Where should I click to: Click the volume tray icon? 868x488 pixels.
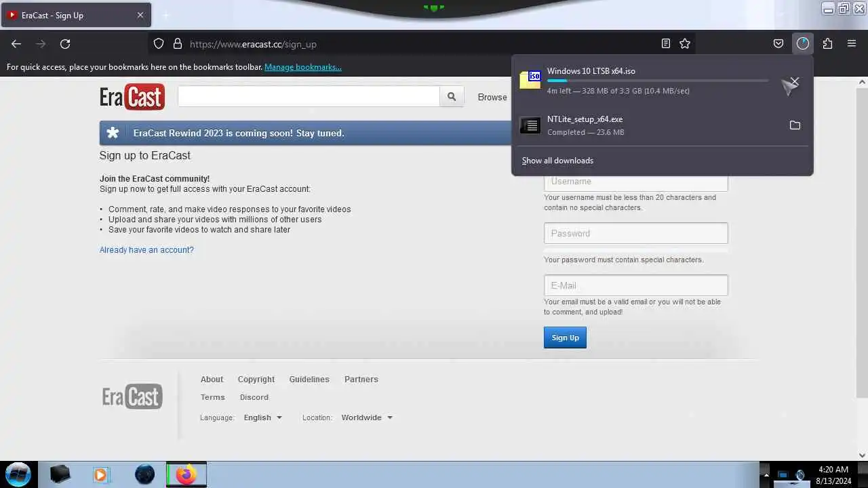[x=800, y=474]
